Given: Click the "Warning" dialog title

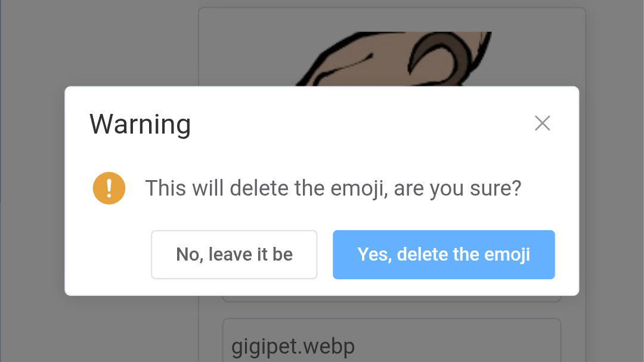Looking at the screenshot, I should (141, 124).
